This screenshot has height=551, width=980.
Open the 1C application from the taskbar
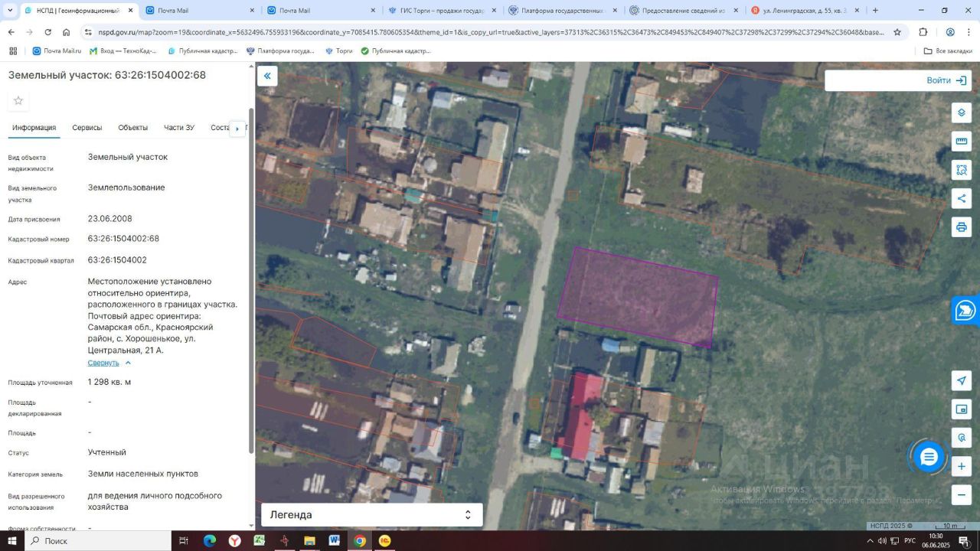tap(385, 541)
